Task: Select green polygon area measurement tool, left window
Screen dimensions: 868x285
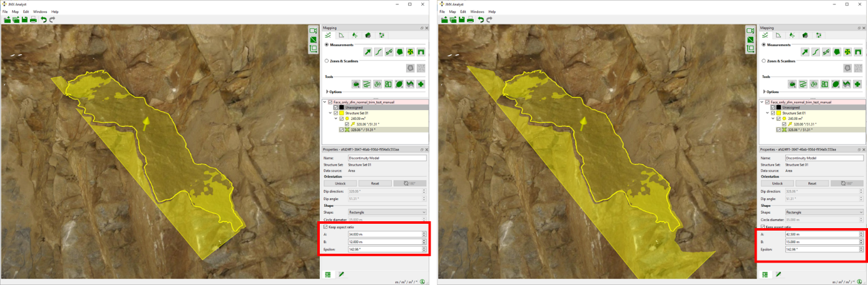Action: click(399, 52)
